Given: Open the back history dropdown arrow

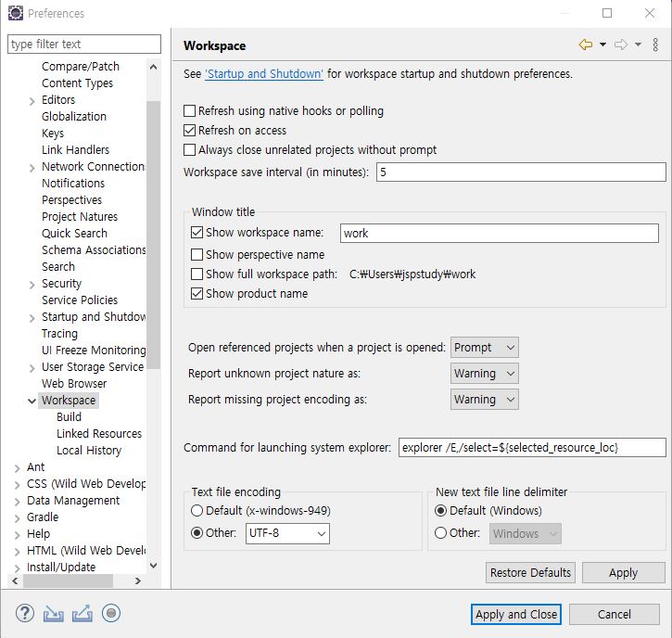Looking at the screenshot, I should click(602, 45).
